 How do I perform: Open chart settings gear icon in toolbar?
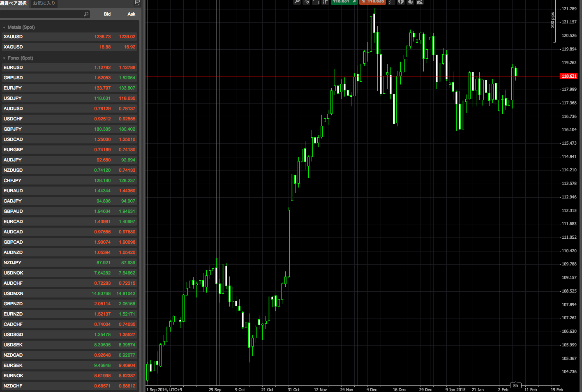(x=307, y=2)
